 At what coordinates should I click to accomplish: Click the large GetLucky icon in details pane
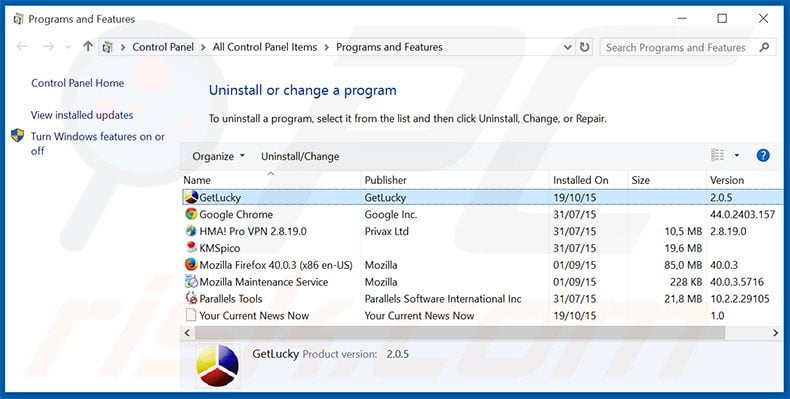click(218, 365)
